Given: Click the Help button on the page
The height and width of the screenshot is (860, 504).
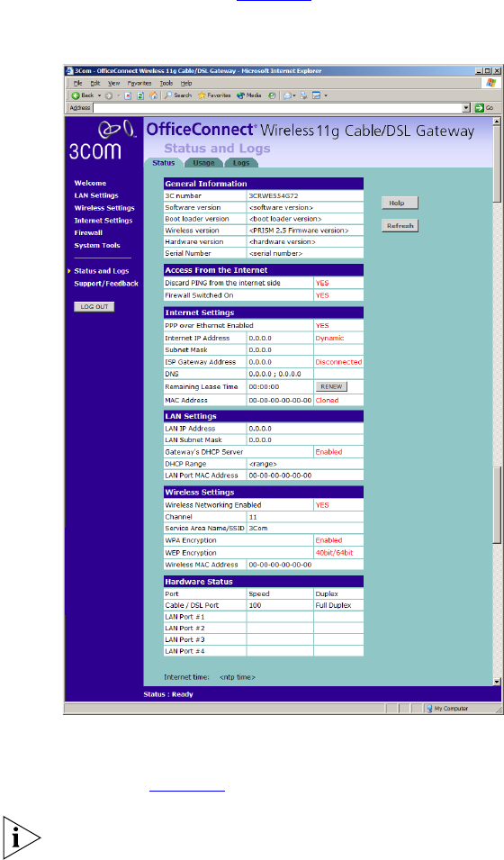Looking at the screenshot, I should tap(400, 203).
